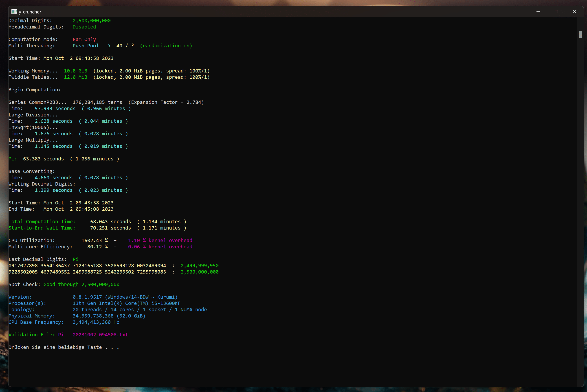Click the Working Memory 10.8 GiB value

point(75,71)
